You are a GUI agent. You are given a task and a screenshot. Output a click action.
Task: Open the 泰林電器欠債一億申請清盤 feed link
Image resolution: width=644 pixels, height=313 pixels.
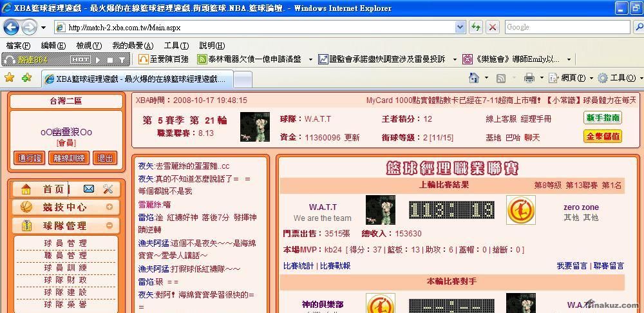249,59
